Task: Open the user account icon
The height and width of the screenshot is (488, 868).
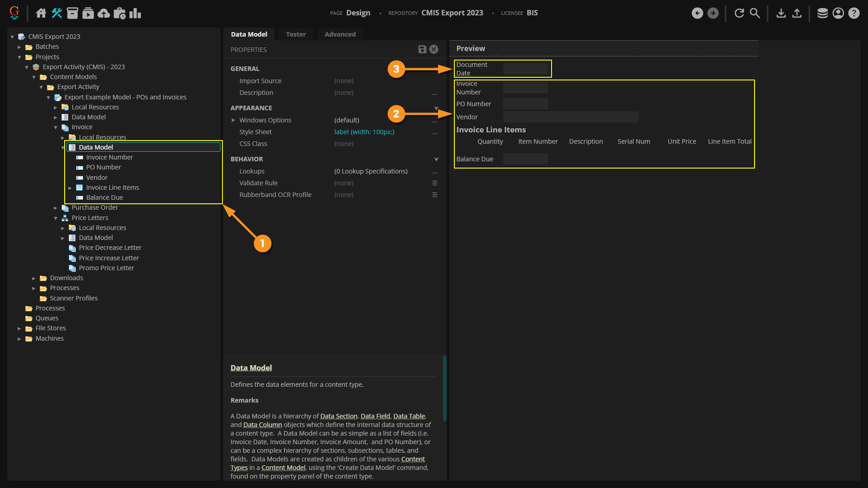Action: pos(838,13)
